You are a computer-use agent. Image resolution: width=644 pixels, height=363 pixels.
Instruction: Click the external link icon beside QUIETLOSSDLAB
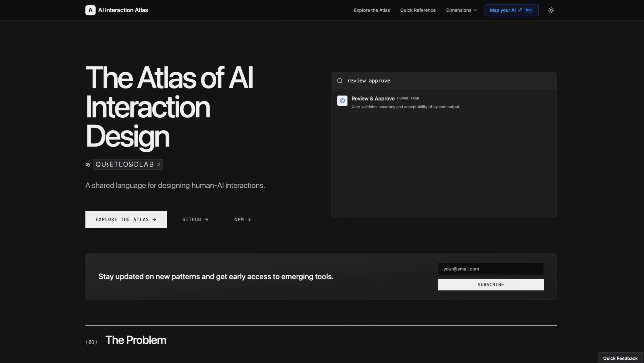click(159, 164)
